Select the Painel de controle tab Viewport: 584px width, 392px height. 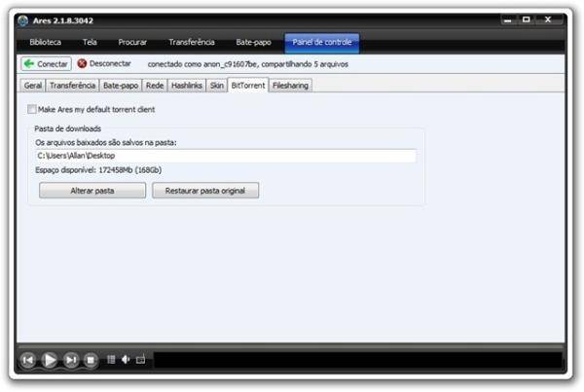322,43
